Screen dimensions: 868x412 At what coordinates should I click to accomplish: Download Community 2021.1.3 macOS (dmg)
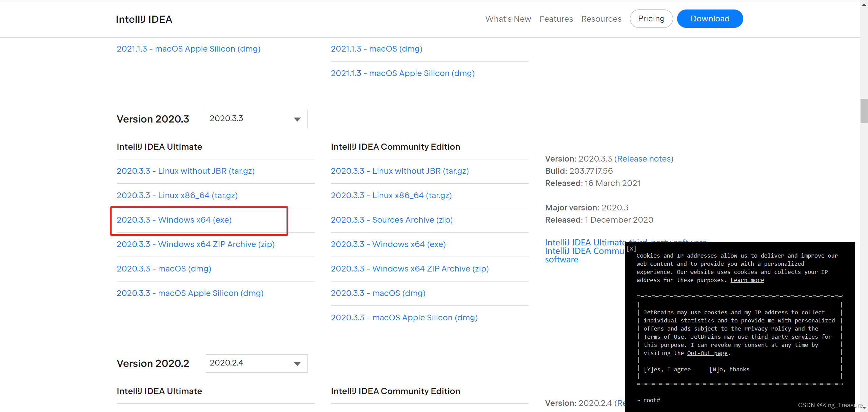tap(376, 49)
